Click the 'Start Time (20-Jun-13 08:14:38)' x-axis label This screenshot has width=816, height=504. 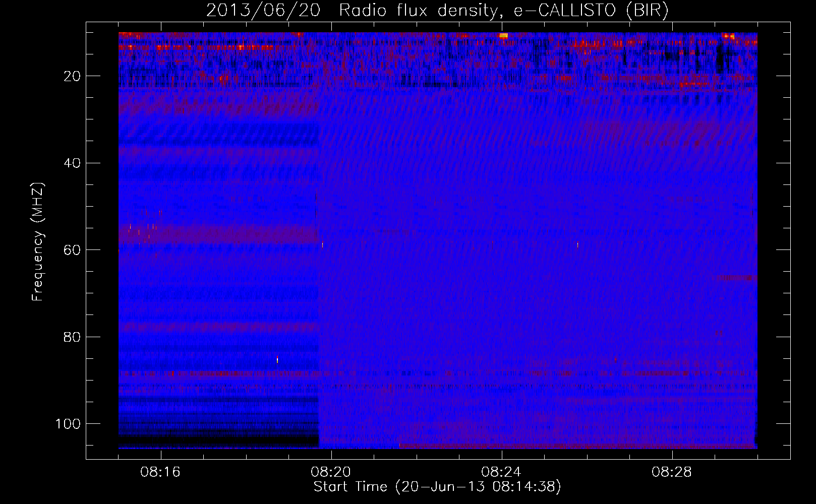(437, 487)
